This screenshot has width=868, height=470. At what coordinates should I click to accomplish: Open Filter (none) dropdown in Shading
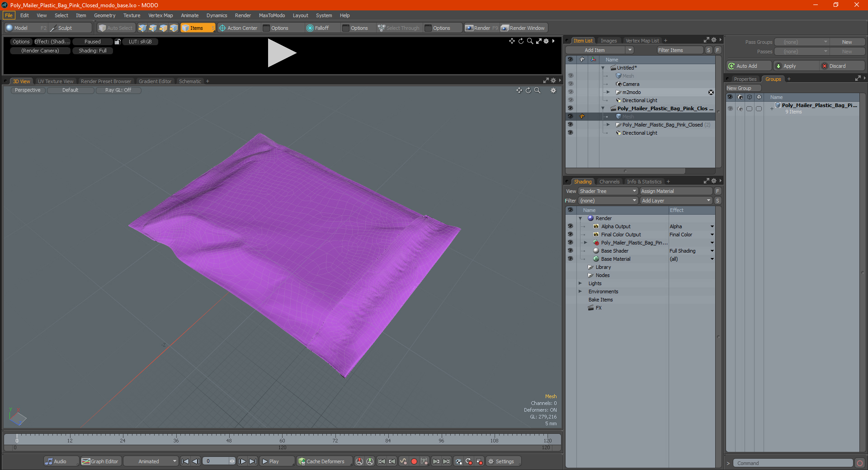608,201
